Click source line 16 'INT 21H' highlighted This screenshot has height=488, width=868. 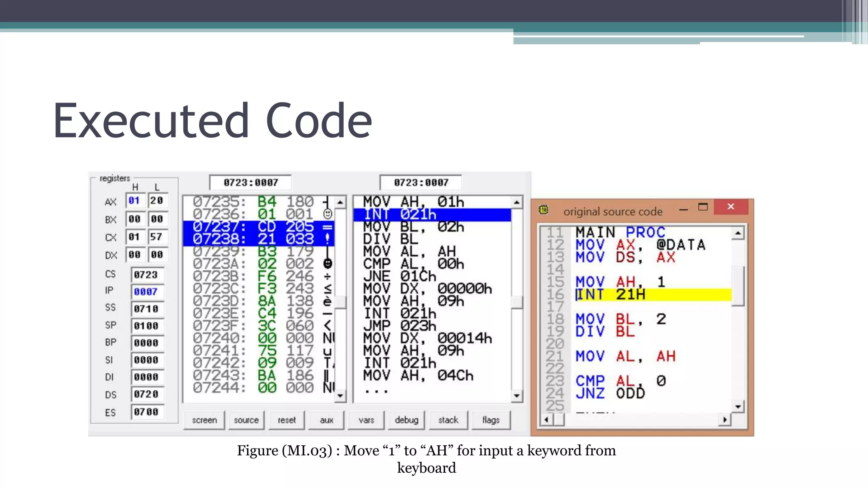653,294
